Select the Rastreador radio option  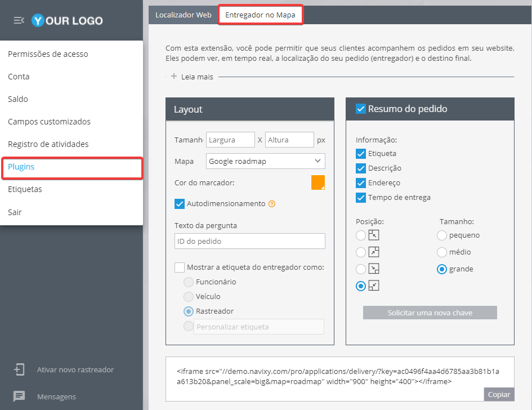click(188, 311)
